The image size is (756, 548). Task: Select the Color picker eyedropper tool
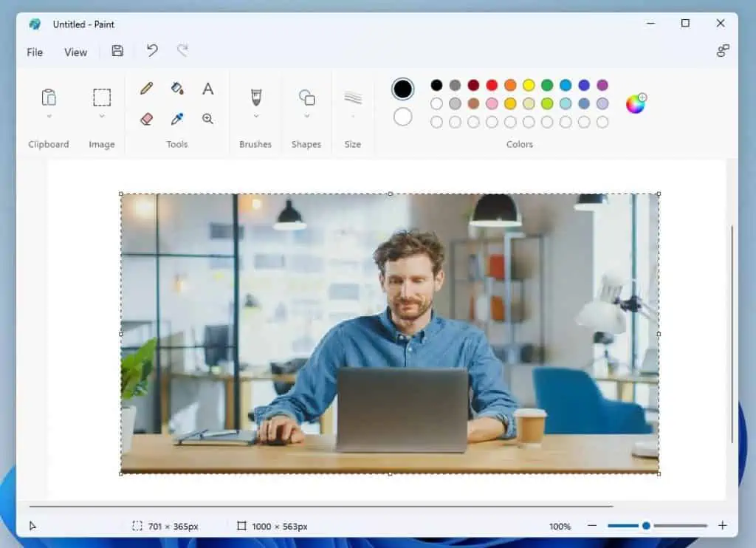[x=177, y=119]
